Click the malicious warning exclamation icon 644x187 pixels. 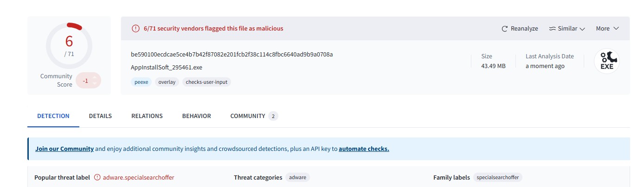[x=135, y=29]
